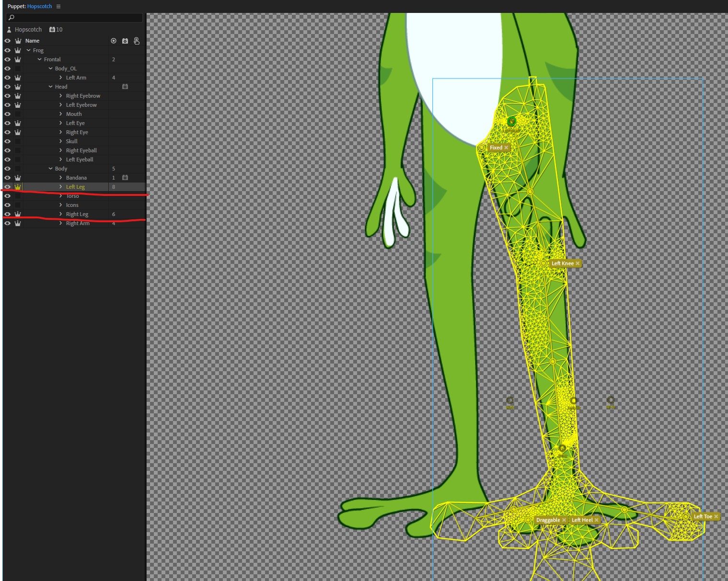
Task: Delete the Fixed handle via its X
Action: 506,148
